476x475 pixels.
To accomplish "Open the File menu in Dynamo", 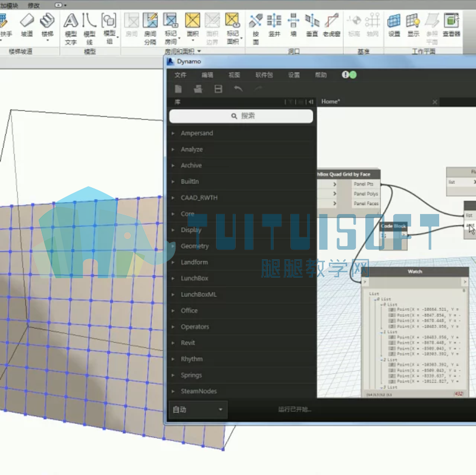I will click(x=180, y=75).
